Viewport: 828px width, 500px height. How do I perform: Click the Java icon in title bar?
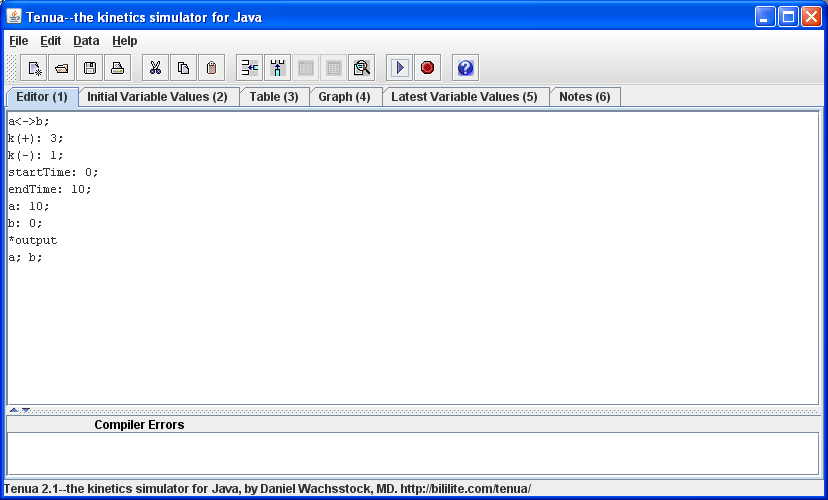(14, 16)
